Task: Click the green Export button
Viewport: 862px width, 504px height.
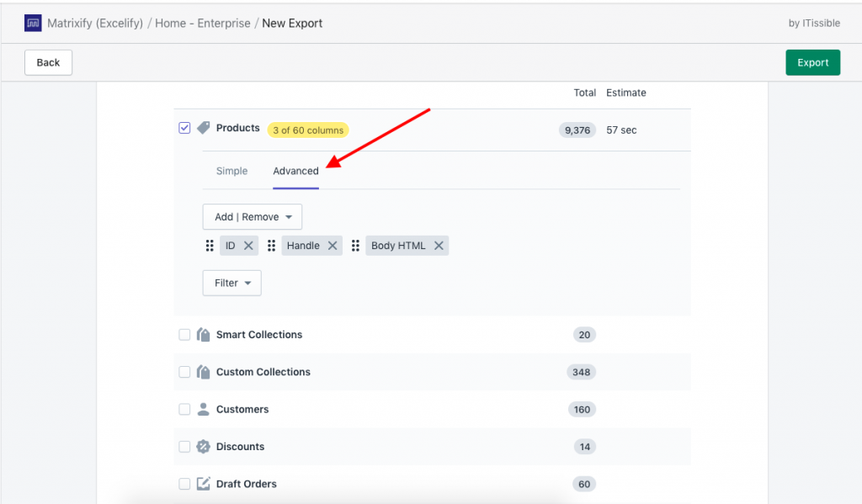Action: (x=812, y=61)
